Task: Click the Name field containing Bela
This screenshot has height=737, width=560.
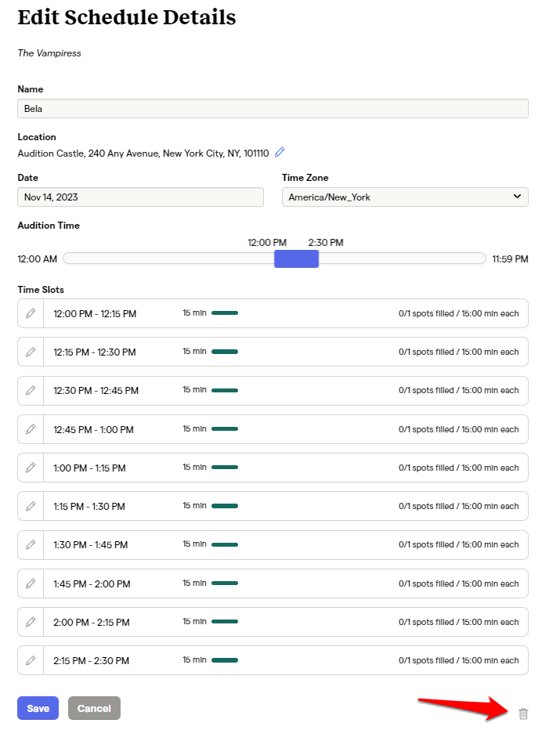Action: point(273,109)
